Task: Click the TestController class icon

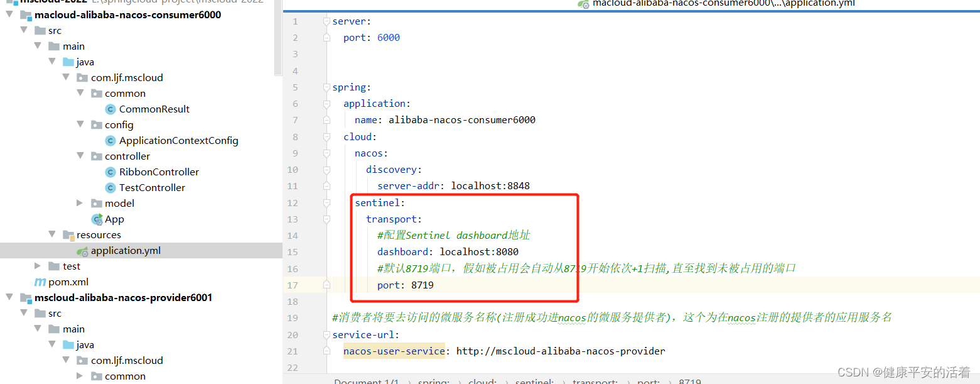Action: 110,187
